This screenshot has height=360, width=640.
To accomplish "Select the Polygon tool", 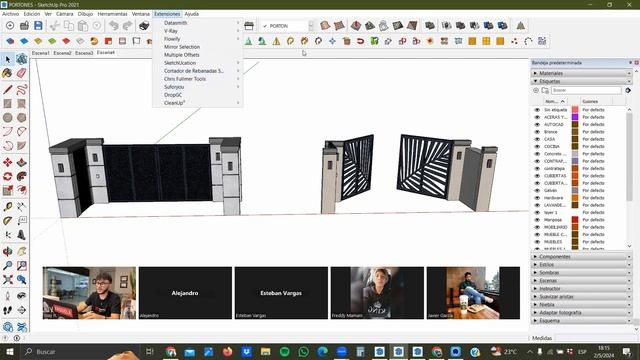I will (22, 118).
